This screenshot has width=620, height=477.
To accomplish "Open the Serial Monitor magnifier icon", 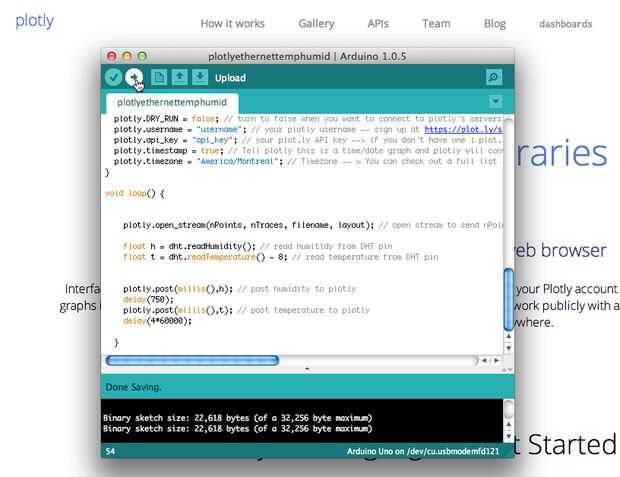I will pyautogui.click(x=494, y=77).
